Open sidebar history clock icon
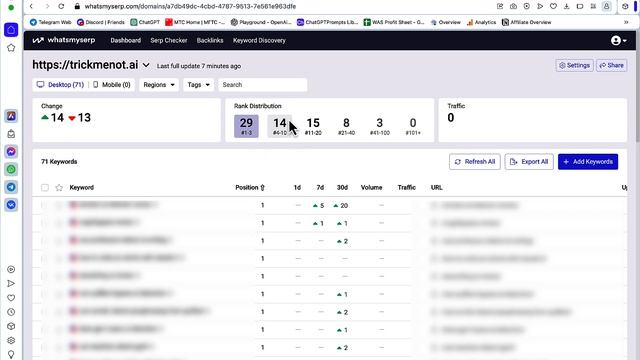Viewport: 640px width, 360px height. [x=11, y=312]
